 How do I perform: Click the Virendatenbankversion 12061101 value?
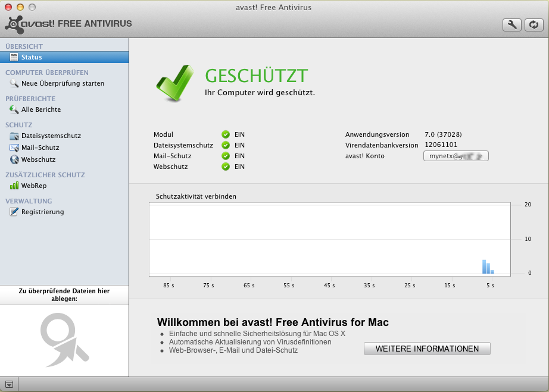(x=441, y=145)
